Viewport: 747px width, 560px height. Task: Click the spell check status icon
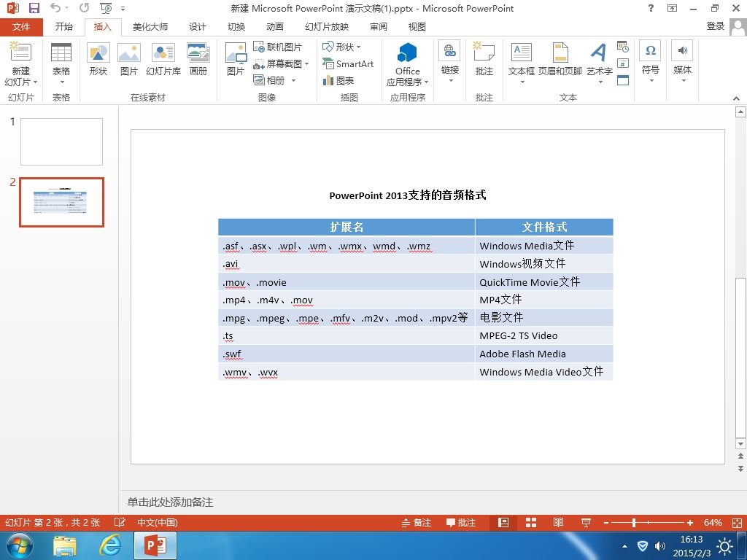tap(120, 522)
